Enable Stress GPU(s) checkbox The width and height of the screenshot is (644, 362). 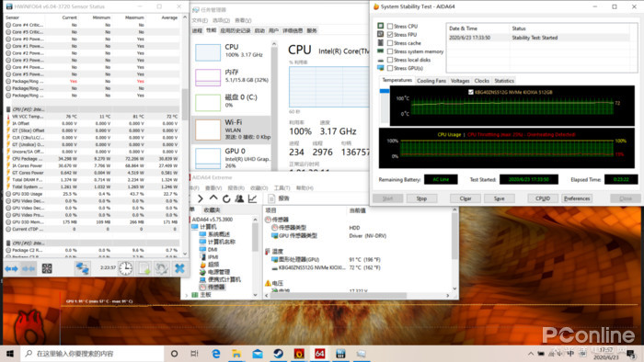tap(390, 69)
